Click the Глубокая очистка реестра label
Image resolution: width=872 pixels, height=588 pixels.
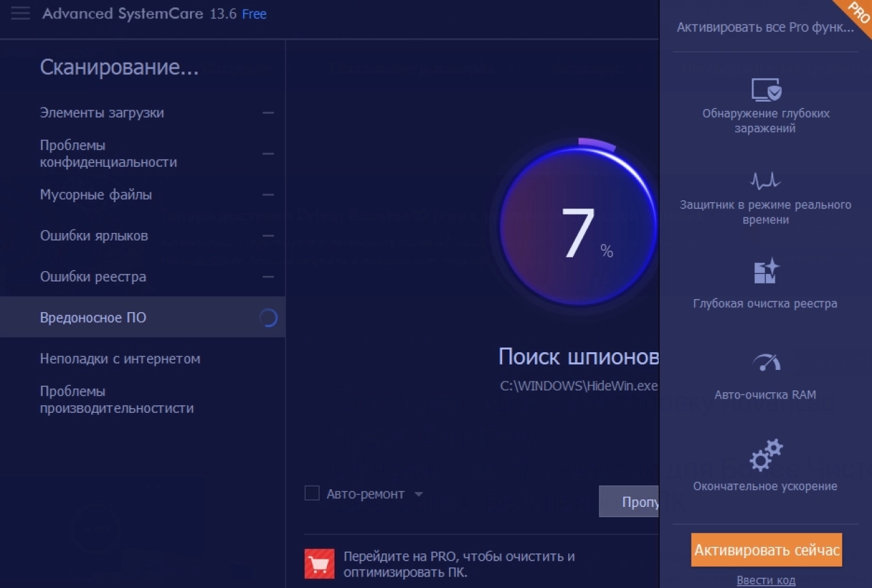point(765,303)
